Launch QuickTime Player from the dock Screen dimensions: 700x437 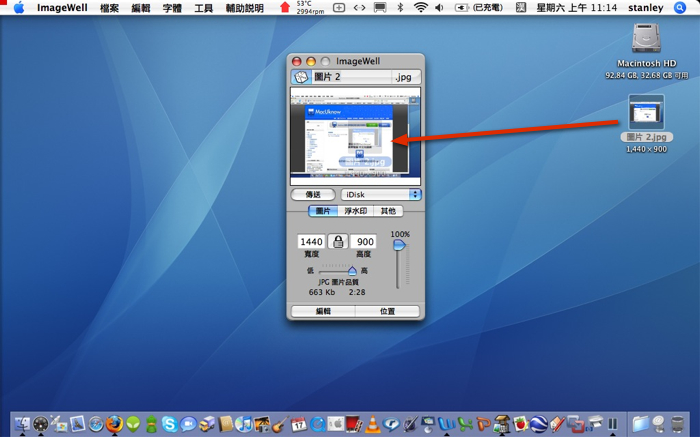(x=317, y=423)
